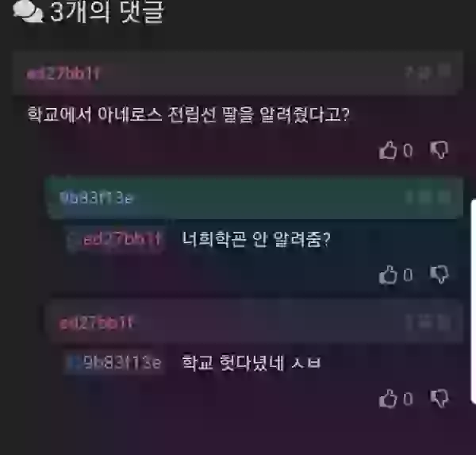Open ed27bb1f profile on top comment
The height and width of the screenshot is (455, 476).
(x=63, y=74)
